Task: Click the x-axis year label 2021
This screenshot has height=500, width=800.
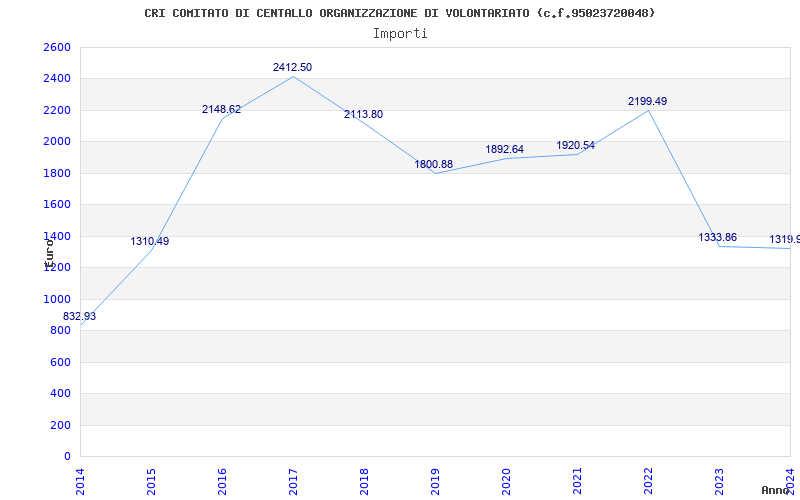Action: click(x=577, y=482)
